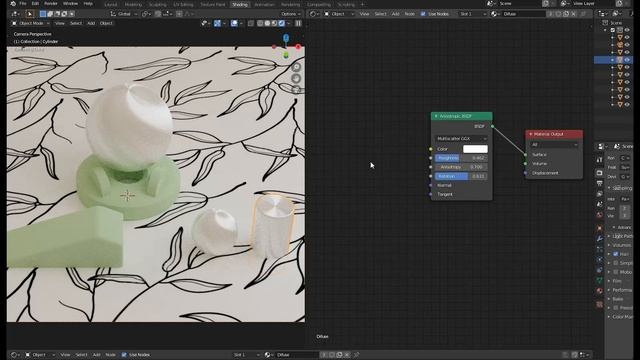This screenshot has width=640, height=360.
Task: Toggle Collection exclude checkbox in outliner
Action: (613, 30)
